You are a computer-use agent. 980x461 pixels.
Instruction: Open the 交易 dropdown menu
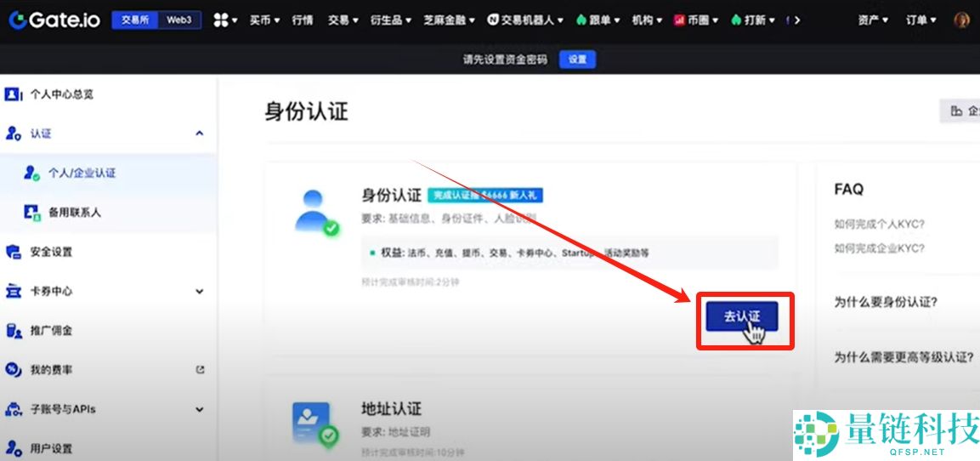tap(343, 20)
